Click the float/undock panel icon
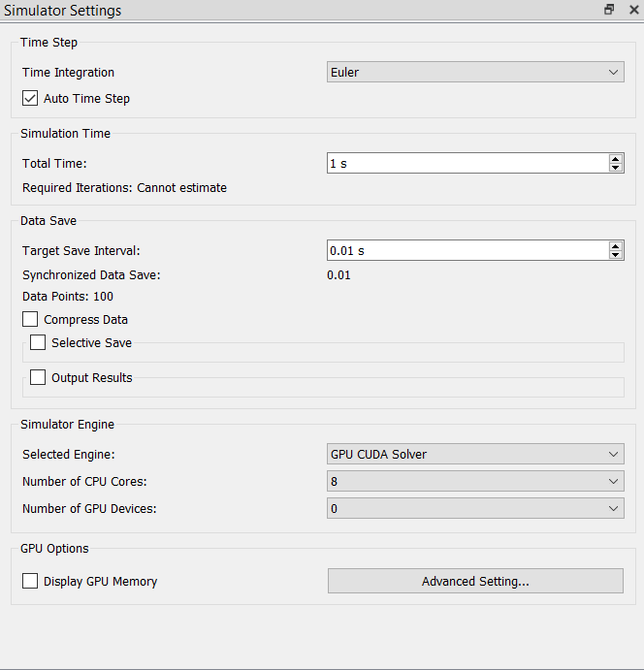Viewport: 644px width, 670px height. [609, 10]
